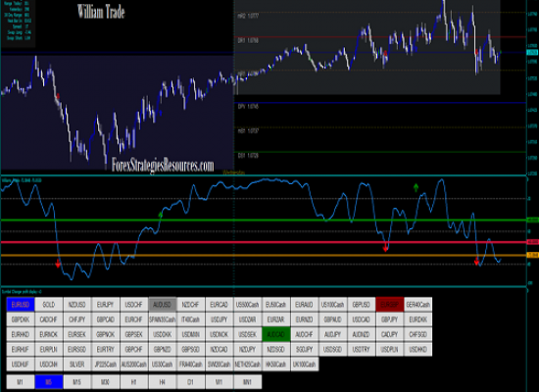Select the orange level line in oscillator
Image resolution: width=539 pixels, height=392 pixels.
pos(264,255)
